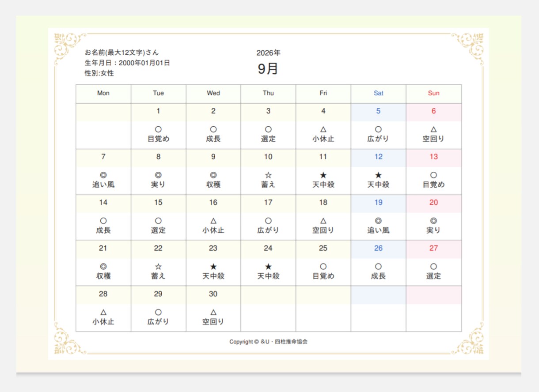Viewport: 539px width, 392px height.
Task: Click the 選定 label under date 27
Action: coord(433,276)
